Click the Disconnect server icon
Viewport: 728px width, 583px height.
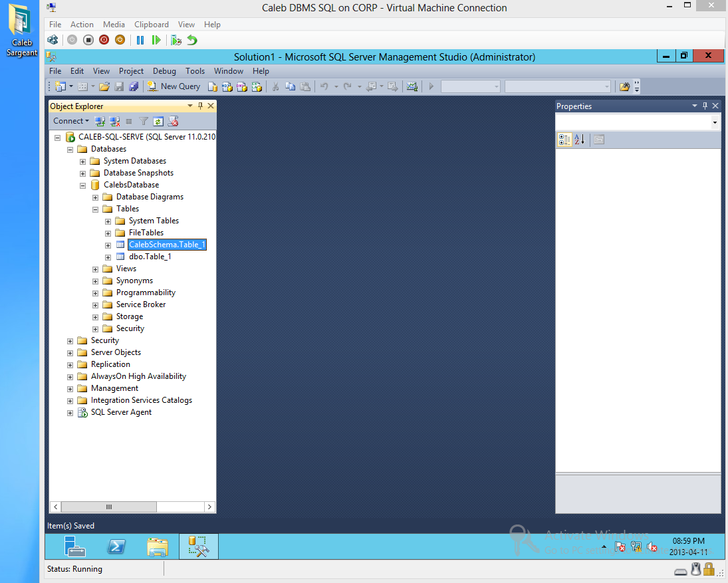coord(114,122)
